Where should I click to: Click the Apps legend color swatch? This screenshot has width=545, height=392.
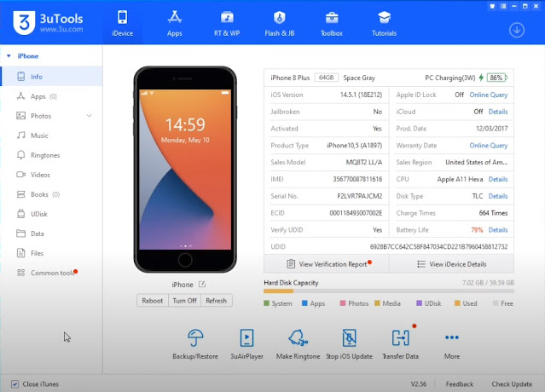[x=304, y=303]
